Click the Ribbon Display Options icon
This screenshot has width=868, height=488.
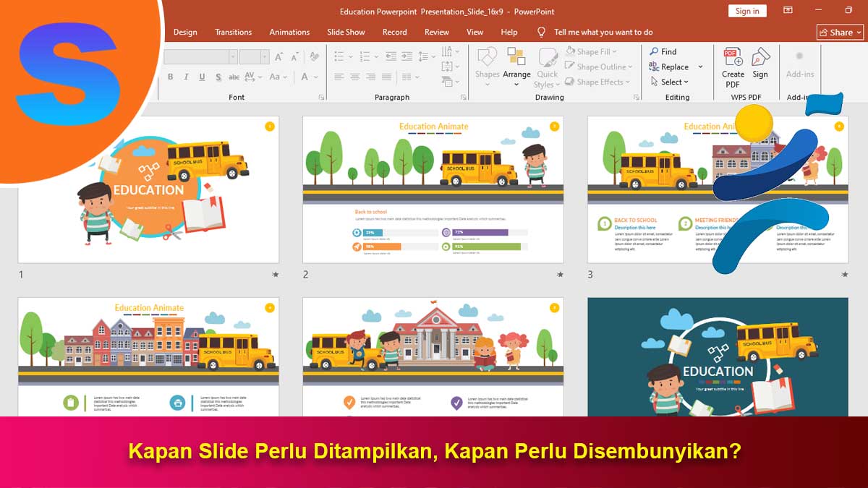788,10
